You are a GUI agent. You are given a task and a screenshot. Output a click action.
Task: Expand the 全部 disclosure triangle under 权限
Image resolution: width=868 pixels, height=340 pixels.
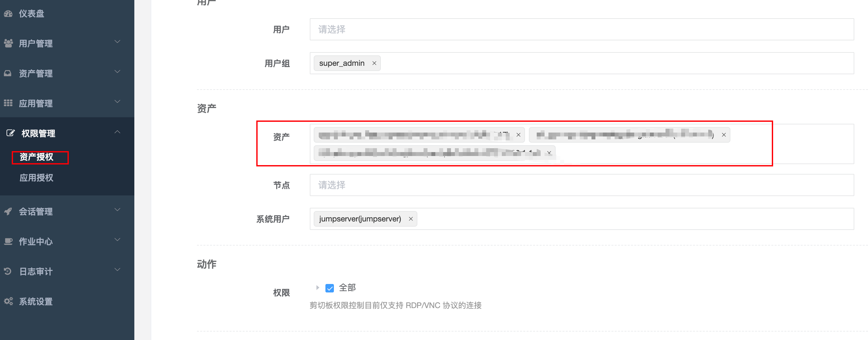pos(317,288)
